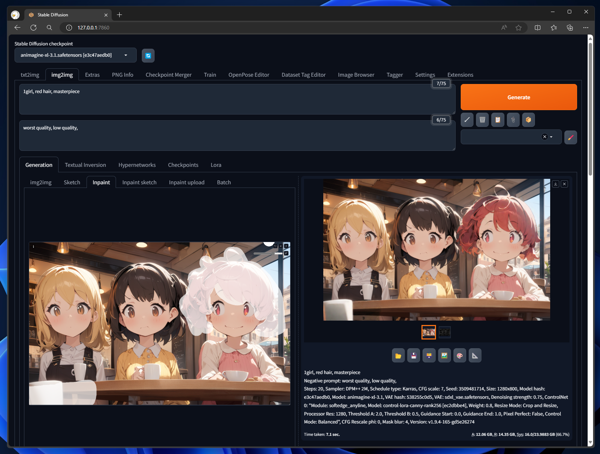Close the gallery preview with the X icon
This screenshot has height=454, width=600.
pos(564,184)
